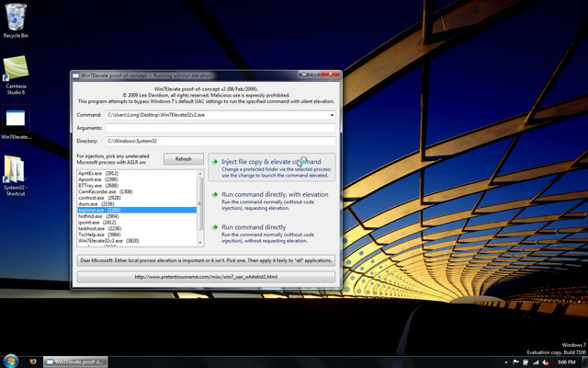The image size is (588, 368).
Task: Open the network signal tray icon
Action: tap(536, 362)
